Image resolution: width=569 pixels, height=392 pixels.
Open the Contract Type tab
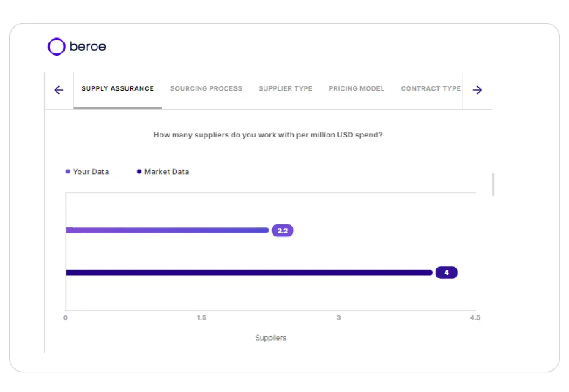click(x=431, y=89)
